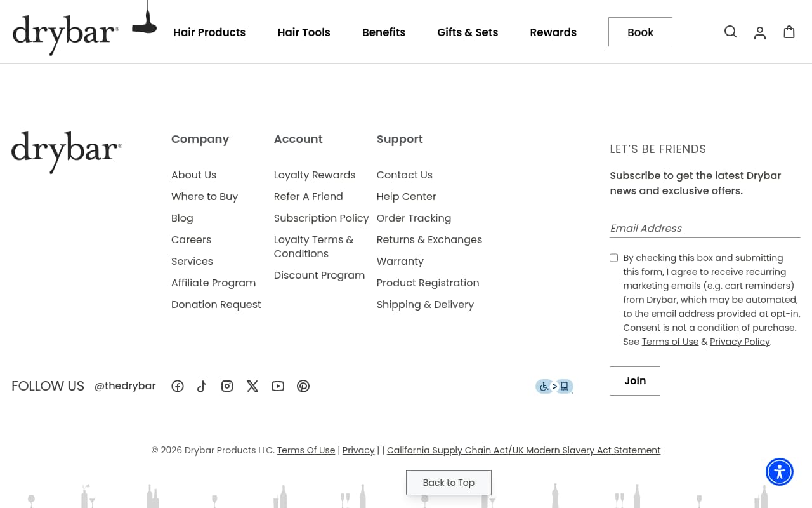Open the Affiliate Program link

coord(213,283)
